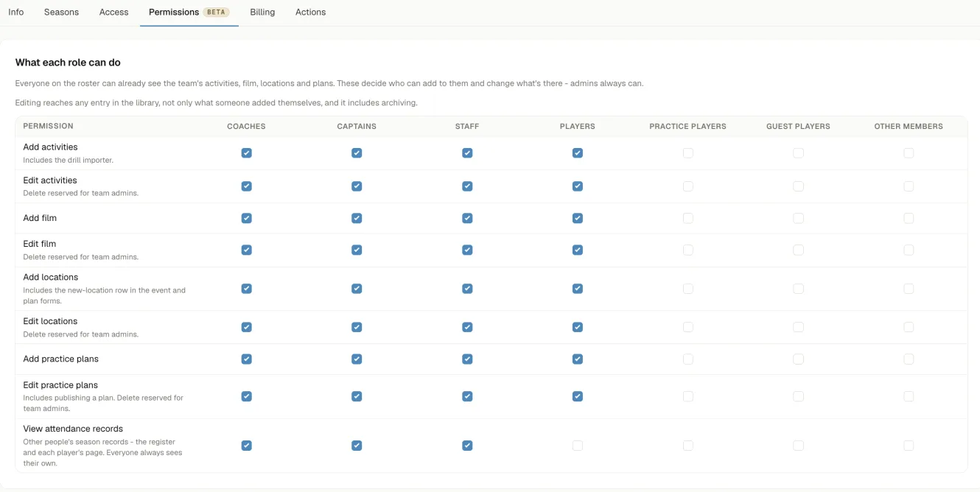This screenshot has width=980, height=492.
Task: Enable Add activities for Practice Players
Action: coord(687,153)
